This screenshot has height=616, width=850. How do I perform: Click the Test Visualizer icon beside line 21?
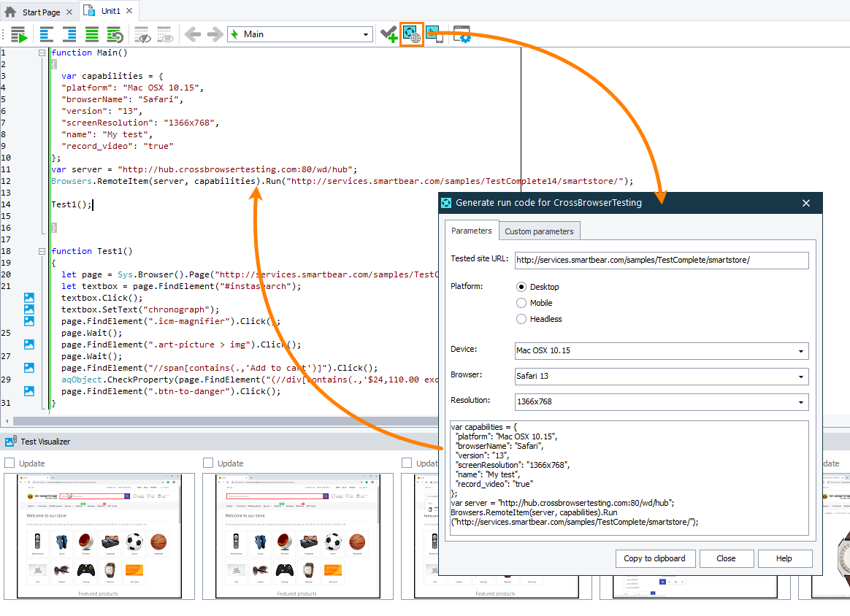pos(28,297)
